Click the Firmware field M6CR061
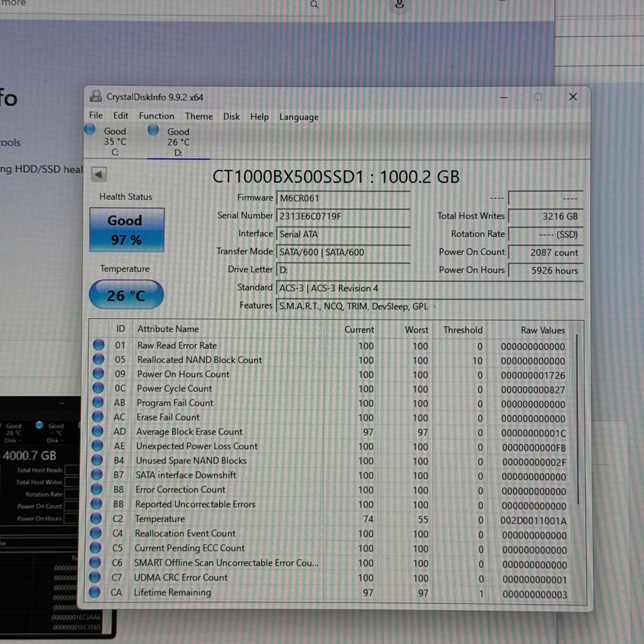Screen dimensions: 644x644 [343, 198]
